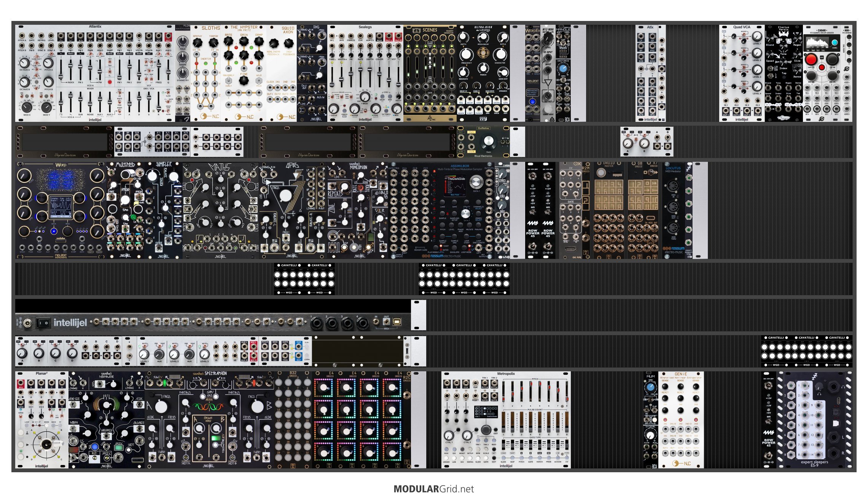The width and height of the screenshot is (868, 497).
Task: Toggle the MUTE switch above LEVEL 1
Action: [x=144, y=346]
